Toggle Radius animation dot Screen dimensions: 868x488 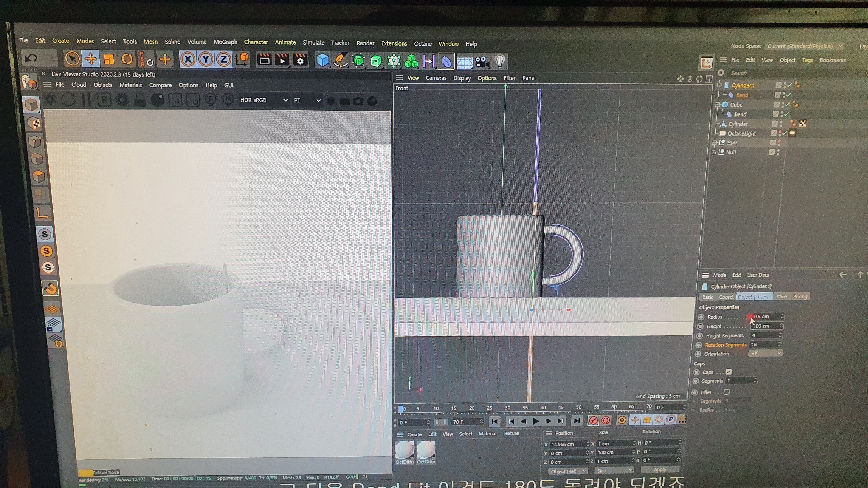click(x=701, y=317)
